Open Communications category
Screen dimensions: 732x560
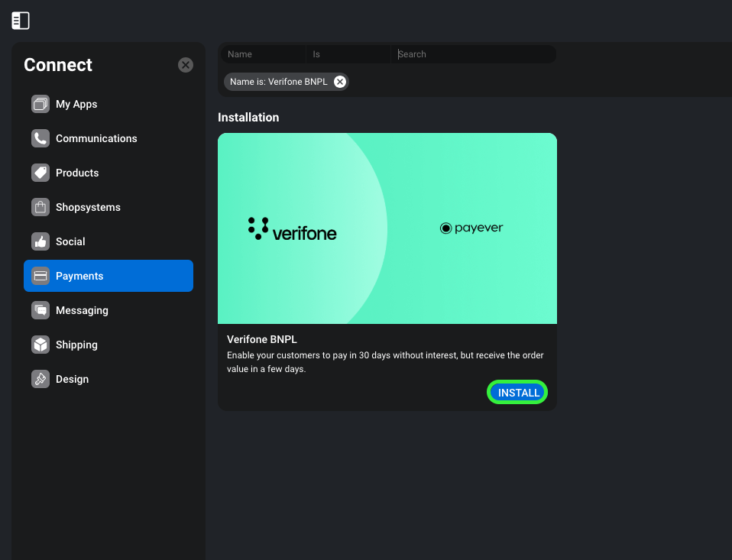pyautogui.click(x=109, y=138)
